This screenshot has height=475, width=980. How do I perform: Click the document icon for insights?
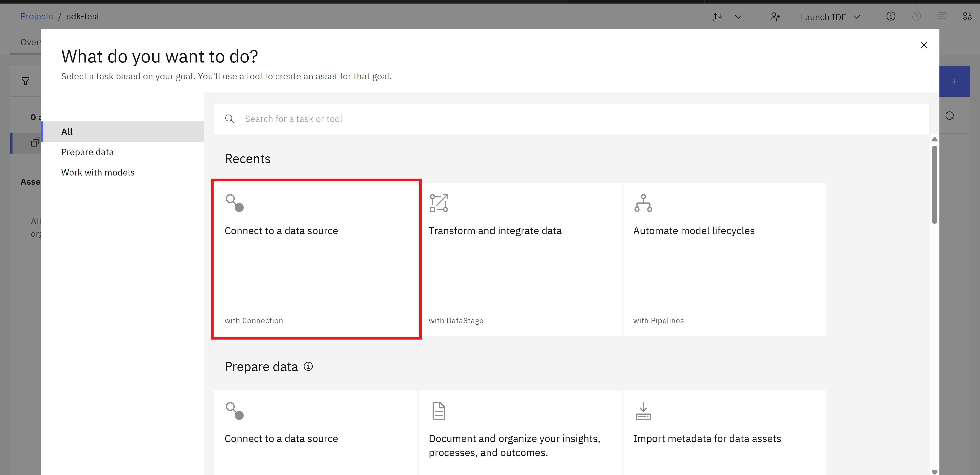click(439, 411)
